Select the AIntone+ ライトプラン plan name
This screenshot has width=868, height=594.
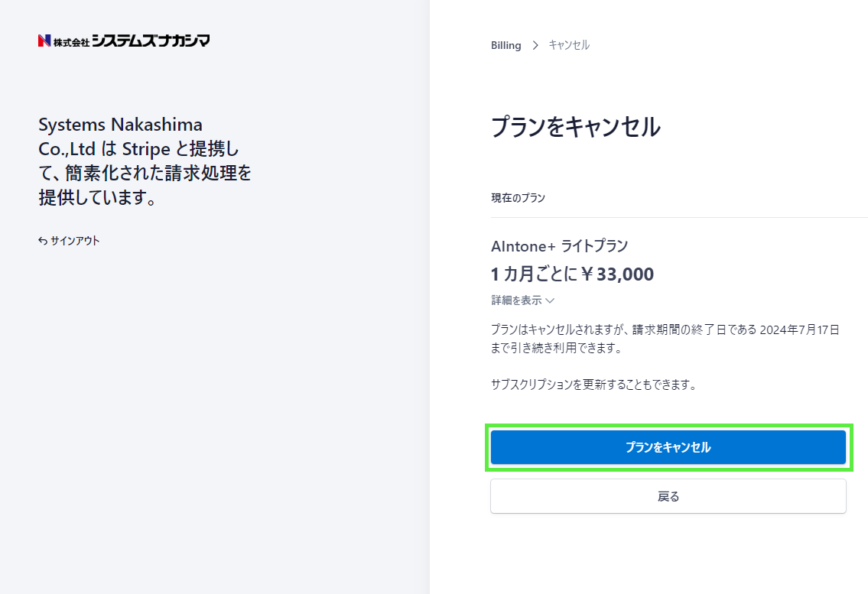click(x=559, y=246)
